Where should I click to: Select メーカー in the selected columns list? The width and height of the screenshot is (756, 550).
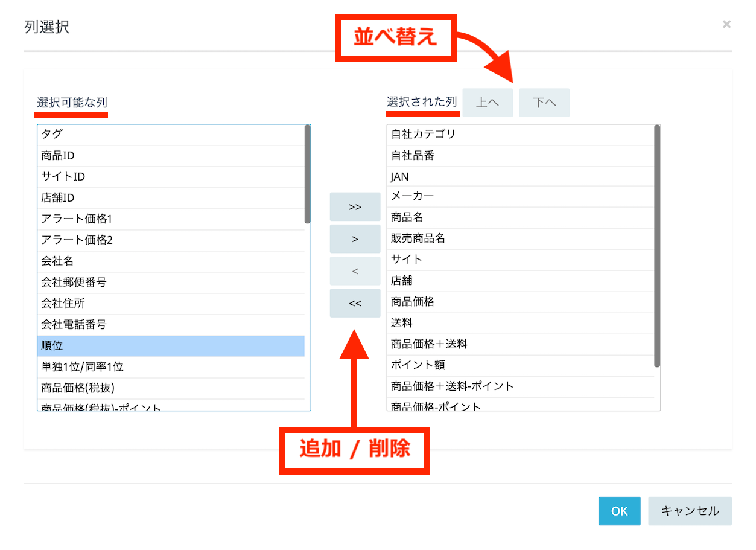coord(520,196)
